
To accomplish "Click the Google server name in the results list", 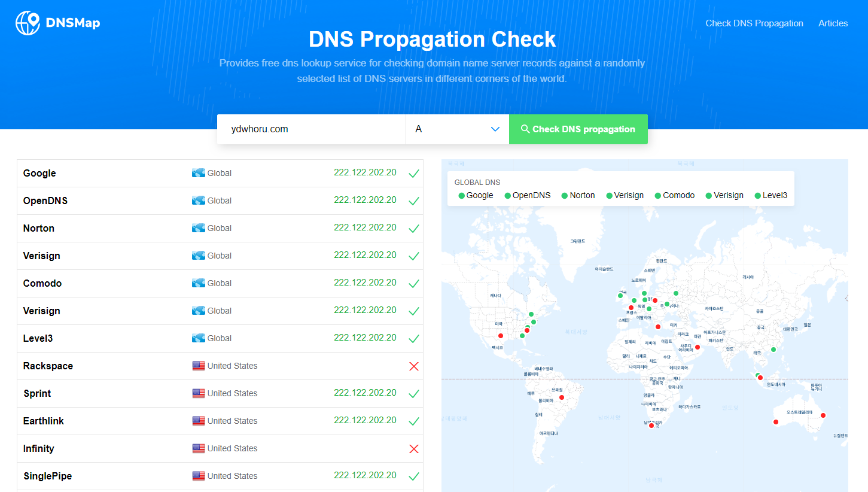I will [39, 173].
